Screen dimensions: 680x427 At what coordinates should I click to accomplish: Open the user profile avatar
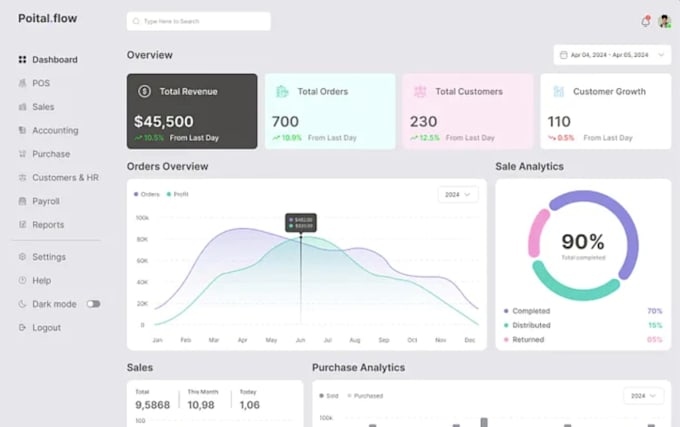pos(664,21)
